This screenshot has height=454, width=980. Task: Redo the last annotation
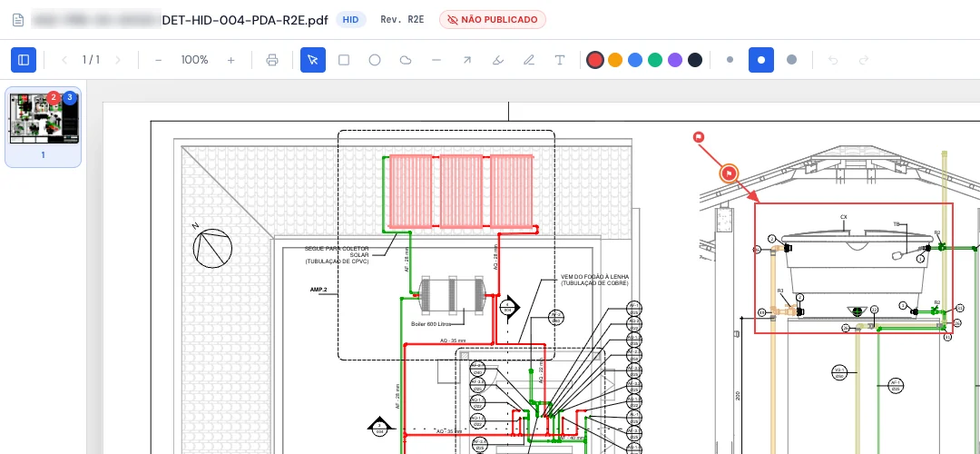coord(864,60)
